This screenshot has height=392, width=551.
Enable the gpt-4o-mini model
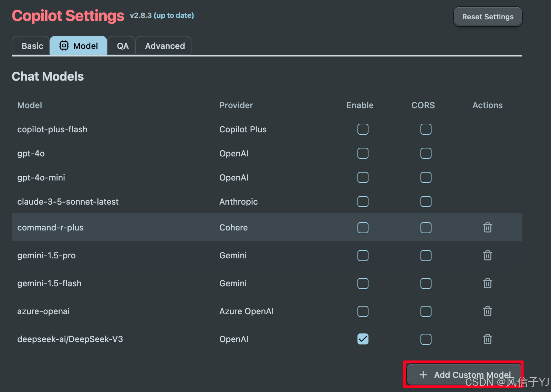coord(363,177)
